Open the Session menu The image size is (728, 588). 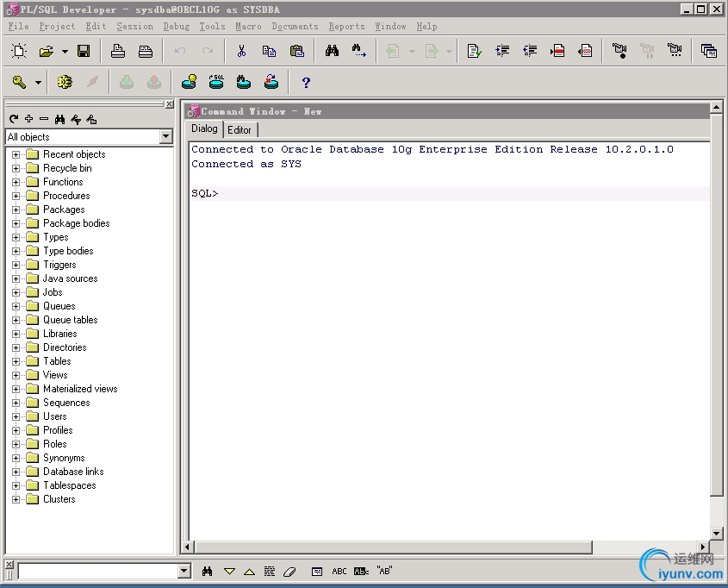pyautogui.click(x=134, y=27)
